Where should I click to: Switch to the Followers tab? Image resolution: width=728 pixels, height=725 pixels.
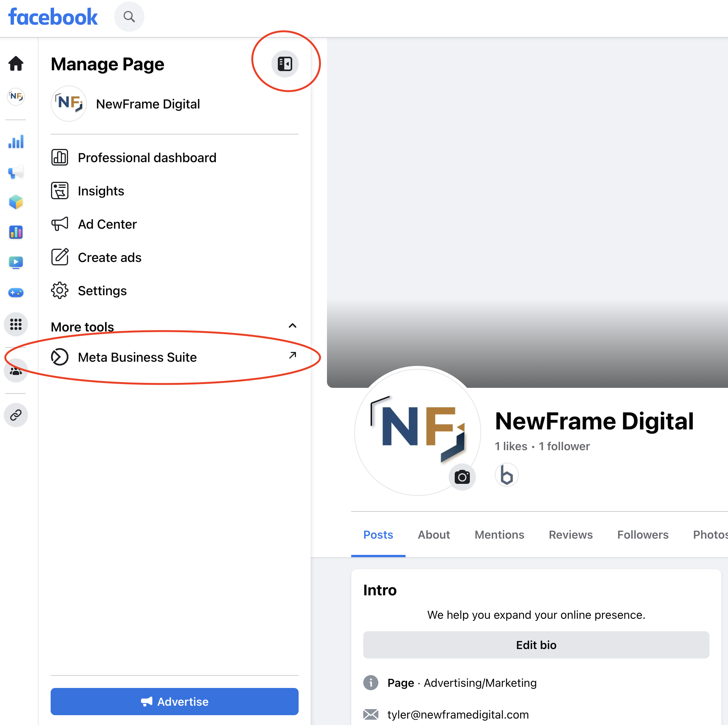pos(643,534)
